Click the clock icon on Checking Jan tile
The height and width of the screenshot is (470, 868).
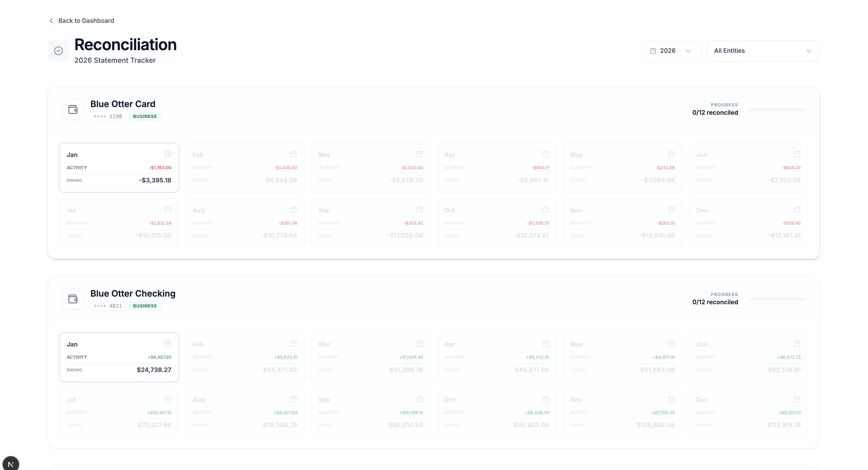(x=168, y=344)
